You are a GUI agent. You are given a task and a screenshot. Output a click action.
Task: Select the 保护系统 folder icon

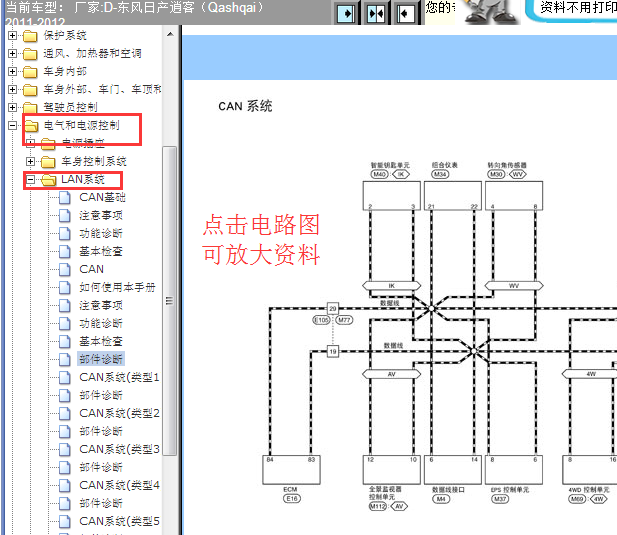tap(30, 36)
